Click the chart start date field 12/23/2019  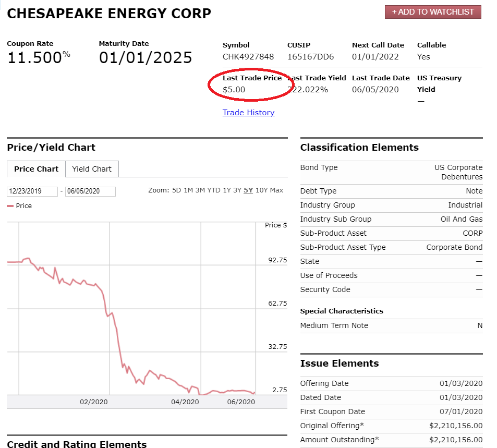coord(32,191)
